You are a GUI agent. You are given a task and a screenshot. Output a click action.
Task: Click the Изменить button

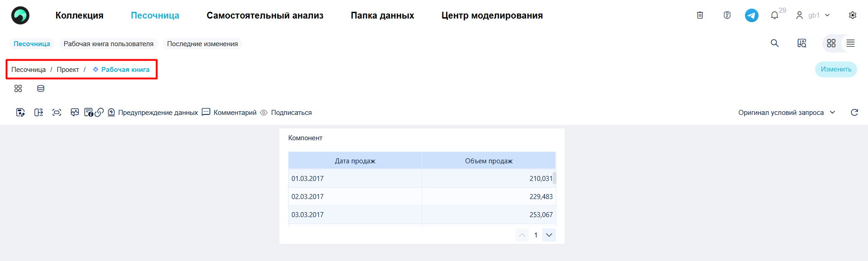pyautogui.click(x=836, y=69)
